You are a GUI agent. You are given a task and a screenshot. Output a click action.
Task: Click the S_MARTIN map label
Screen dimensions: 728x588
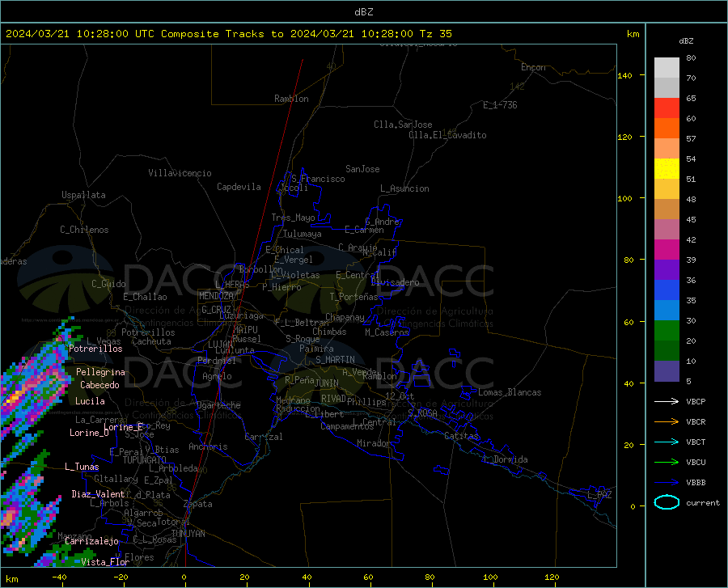point(335,360)
